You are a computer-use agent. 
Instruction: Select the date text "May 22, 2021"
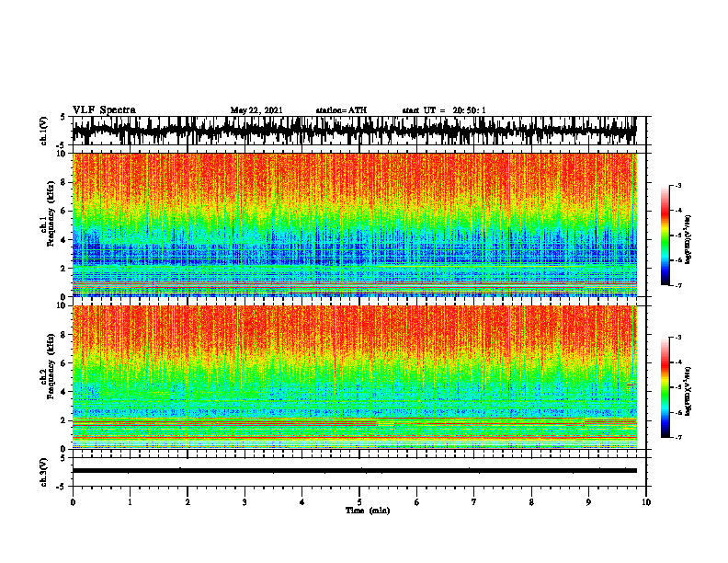pos(256,110)
